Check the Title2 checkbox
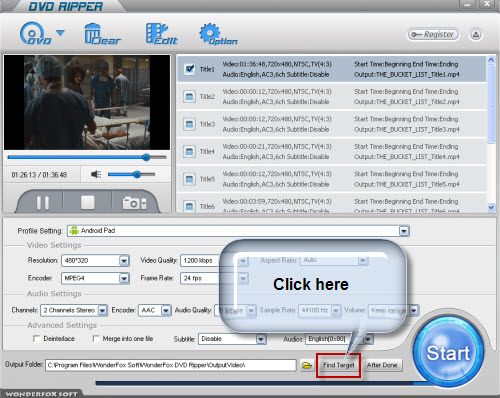Image resolution: width=500 pixels, height=398 pixels. coord(189,97)
